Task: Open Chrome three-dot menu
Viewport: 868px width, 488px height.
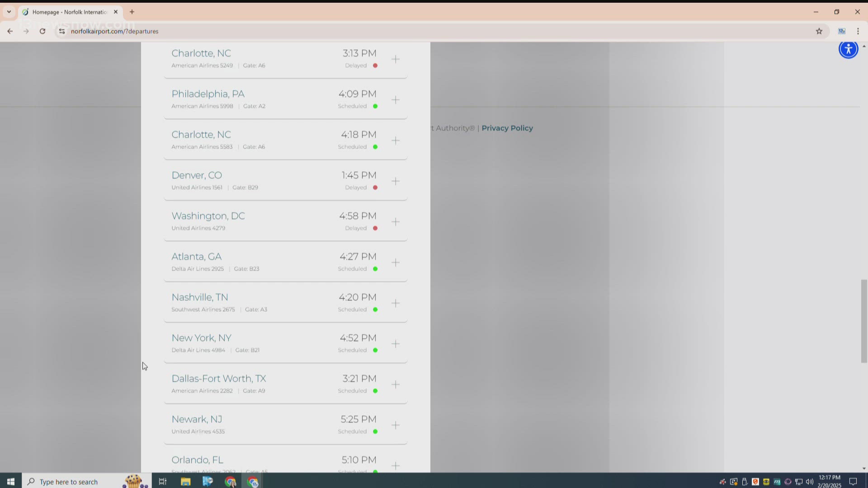Action: pyautogui.click(x=858, y=31)
